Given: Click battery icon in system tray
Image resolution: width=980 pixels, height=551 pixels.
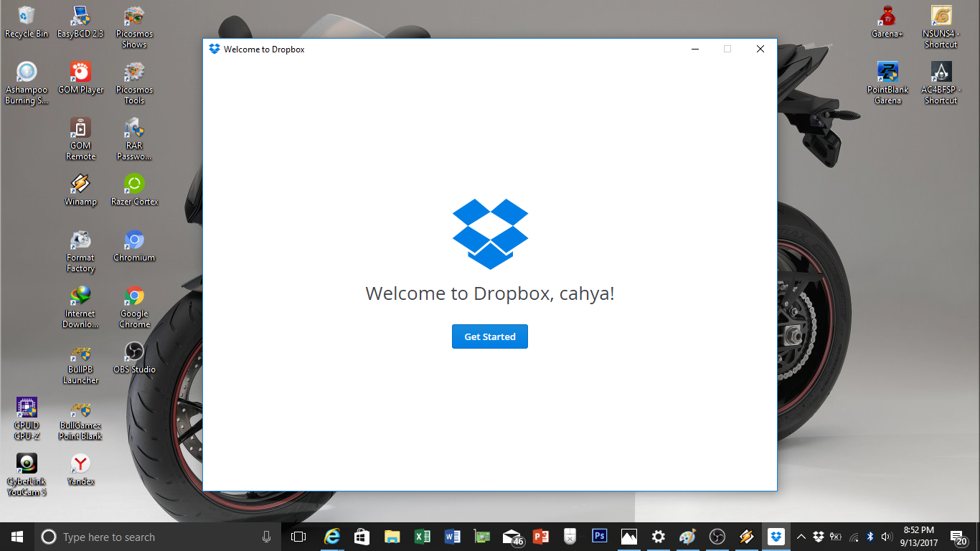Looking at the screenshot, I should tap(836, 537).
